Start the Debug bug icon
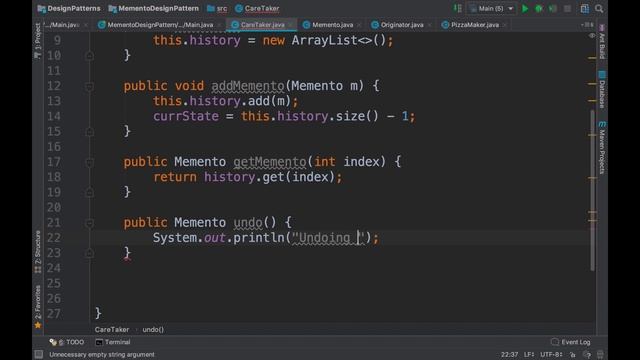The image size is (640, 360). 539,9
